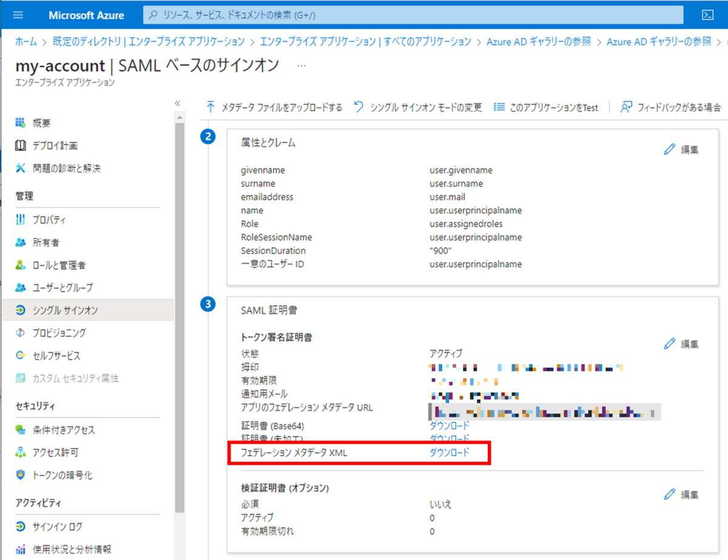Click pencil icon in 属性とクレーム section
Viewport: 728px width, 560px height.
(670, 149)
